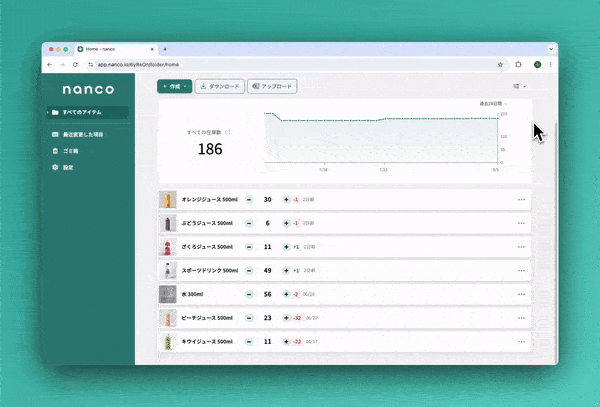
Task: Increase ピーチジュース 500ml quantity with plus
Action: tap(286, 318)
